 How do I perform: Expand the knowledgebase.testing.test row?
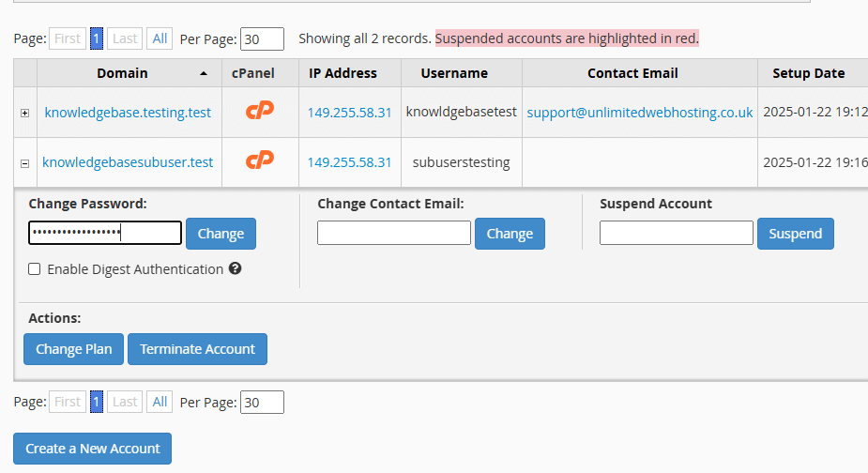tap(25, 113)
